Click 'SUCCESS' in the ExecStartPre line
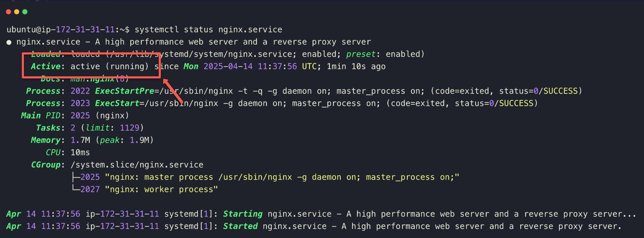The width and height of the screenshot is (644, 238). (560, 91)
